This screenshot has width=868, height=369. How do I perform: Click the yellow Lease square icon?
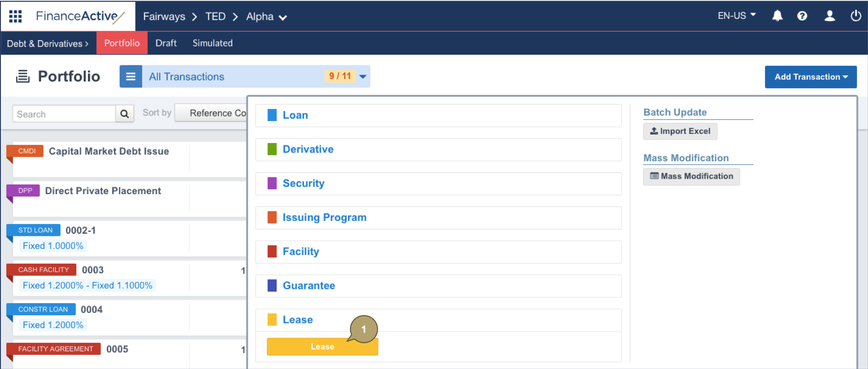(272, 319)
